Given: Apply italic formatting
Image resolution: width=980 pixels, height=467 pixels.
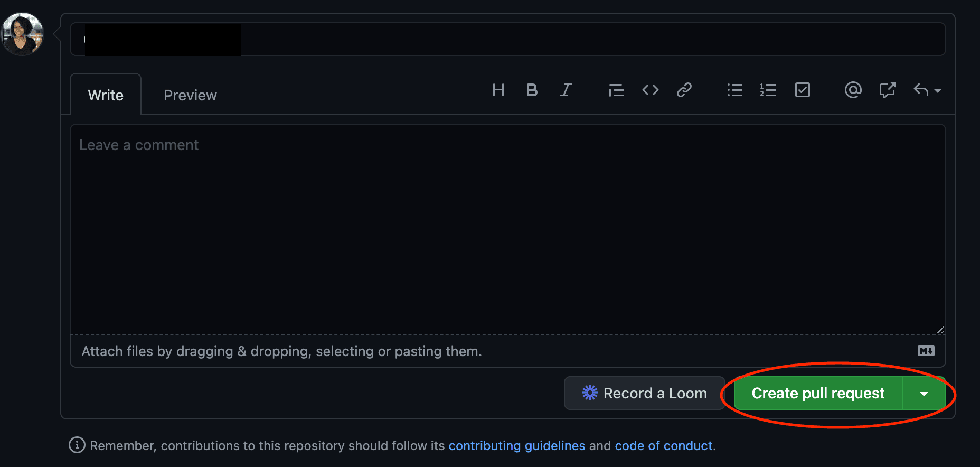Looking at the screenshot, I should click(x=566, y=90).
